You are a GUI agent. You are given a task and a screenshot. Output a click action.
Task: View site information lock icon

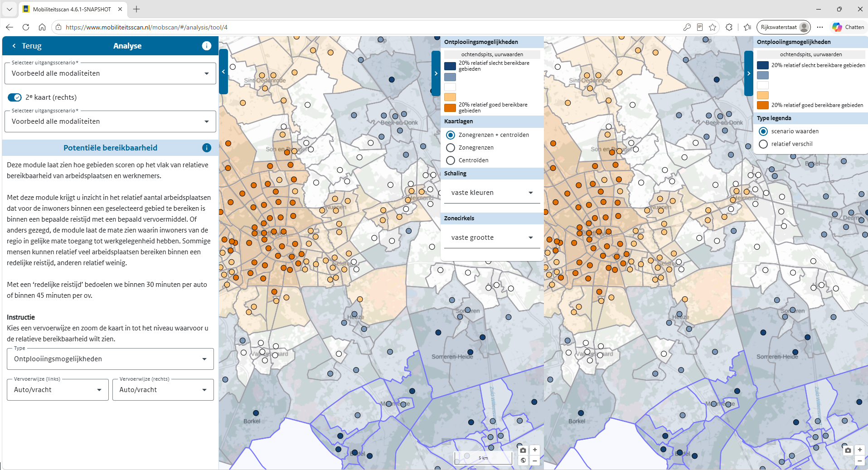58,27
